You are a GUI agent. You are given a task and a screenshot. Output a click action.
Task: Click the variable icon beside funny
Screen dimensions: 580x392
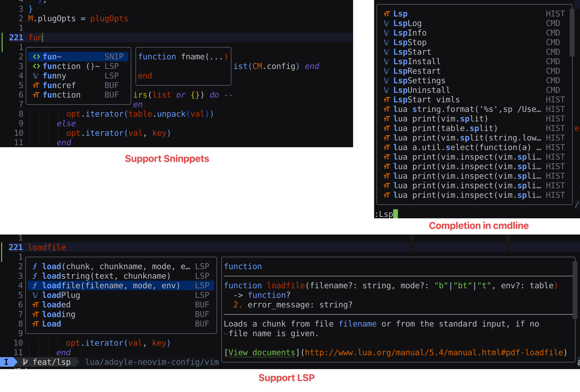pos(36,76)
